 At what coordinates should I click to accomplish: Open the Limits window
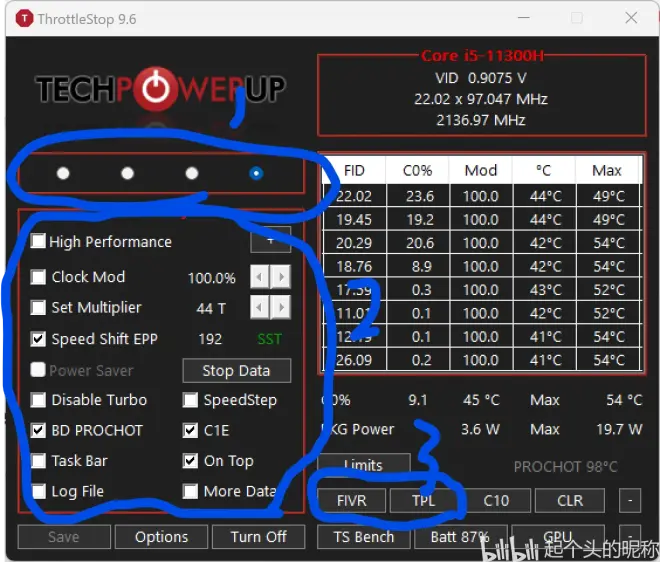click(364, 464)
